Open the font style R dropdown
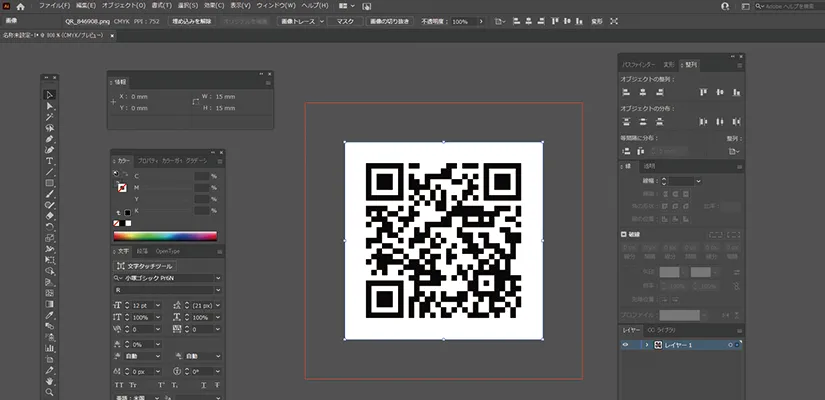The width and height of the screenshot is (825, 400). (x=218, y=290)
